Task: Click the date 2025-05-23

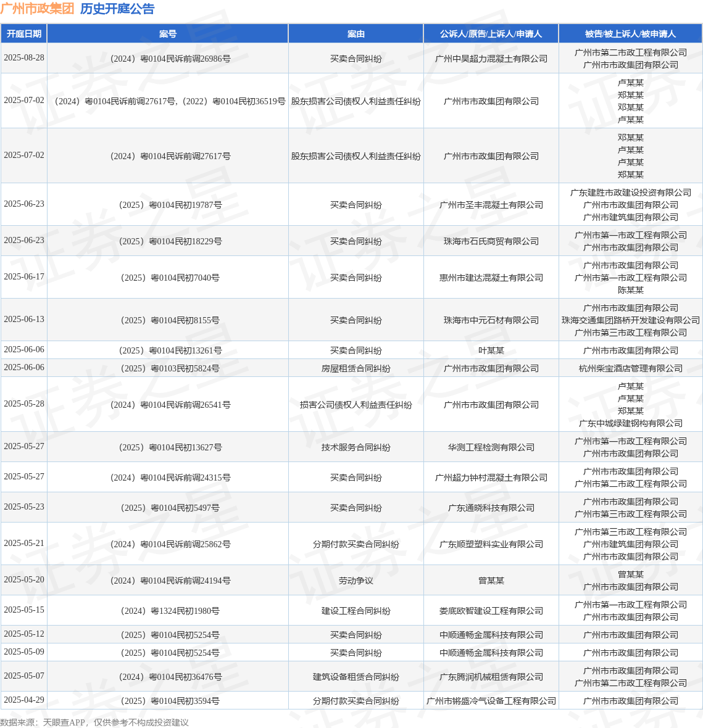Action: point(24,507)
